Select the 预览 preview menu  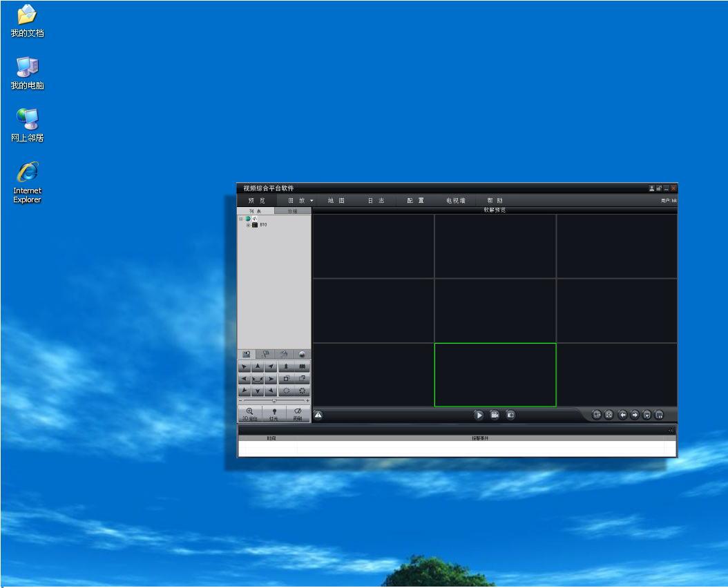(257, 201)
